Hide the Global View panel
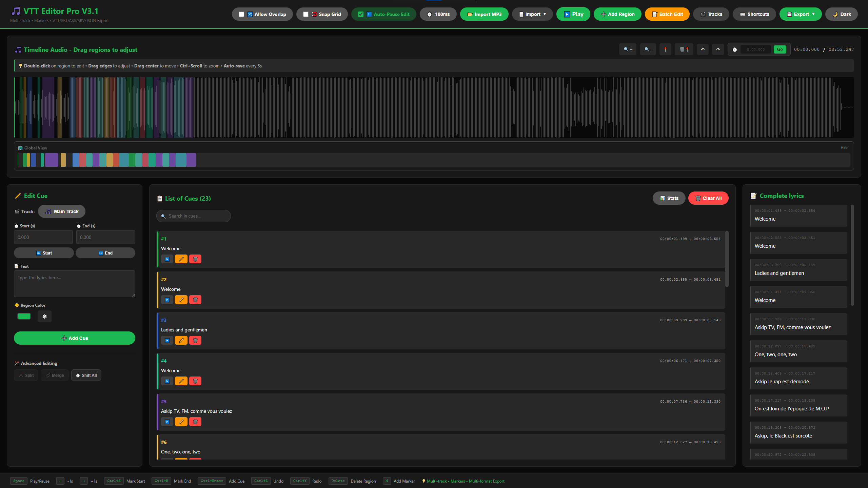This screenshot has width=868, height=488. [x=844, y=148]
